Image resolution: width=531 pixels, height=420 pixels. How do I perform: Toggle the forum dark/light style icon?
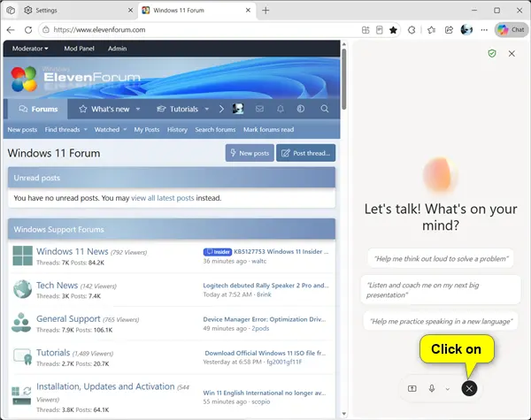pos(301,109)
